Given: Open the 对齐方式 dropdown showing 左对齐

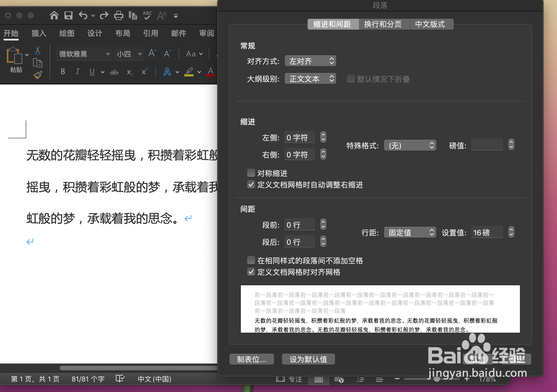Looking at the screenshot, I should 310,61.
